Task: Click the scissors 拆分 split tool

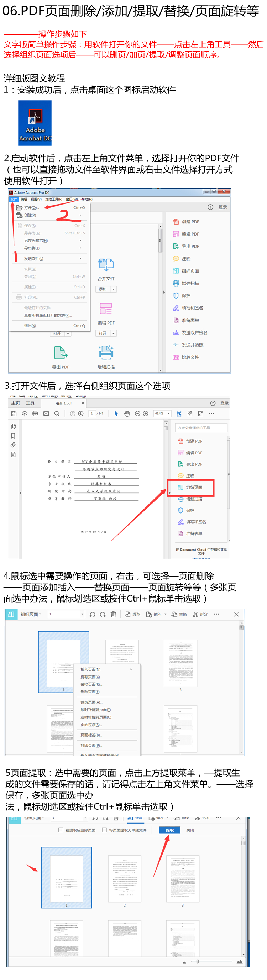Action: click(x=200, y=614)
